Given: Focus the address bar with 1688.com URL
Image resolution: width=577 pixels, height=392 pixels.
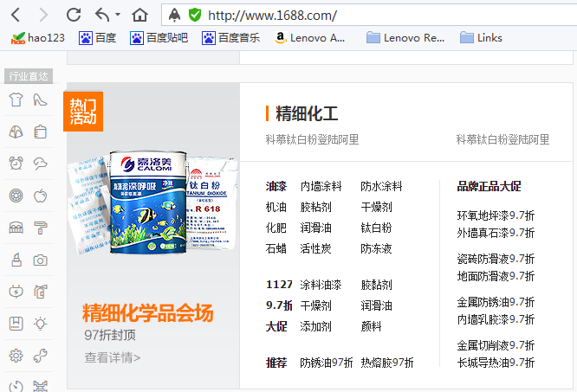Looking at the screenshot, I should point(368,15).
